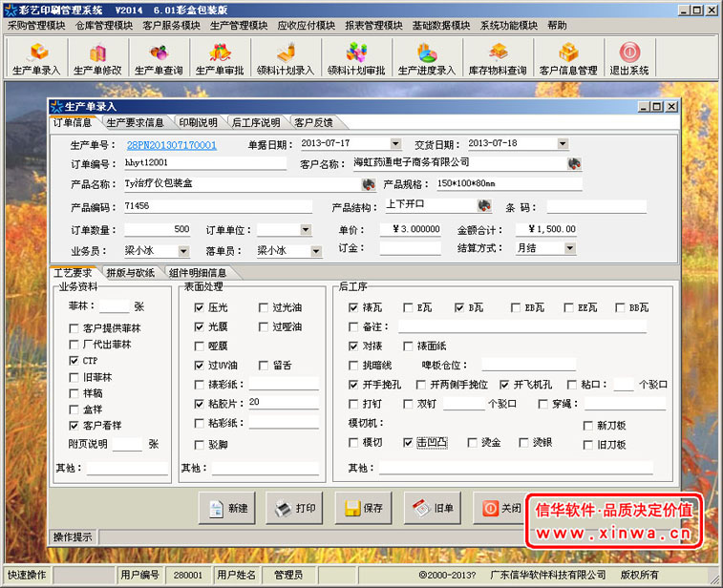Click lookup icon beside 客户名称 field

click(574, 163)
